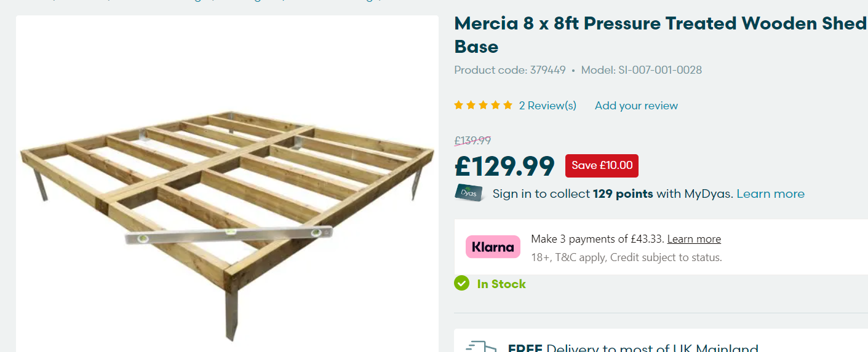Click the Dyas loyalty card icon
The height and width of the screenshot is (352, 868).
point(469,193)
